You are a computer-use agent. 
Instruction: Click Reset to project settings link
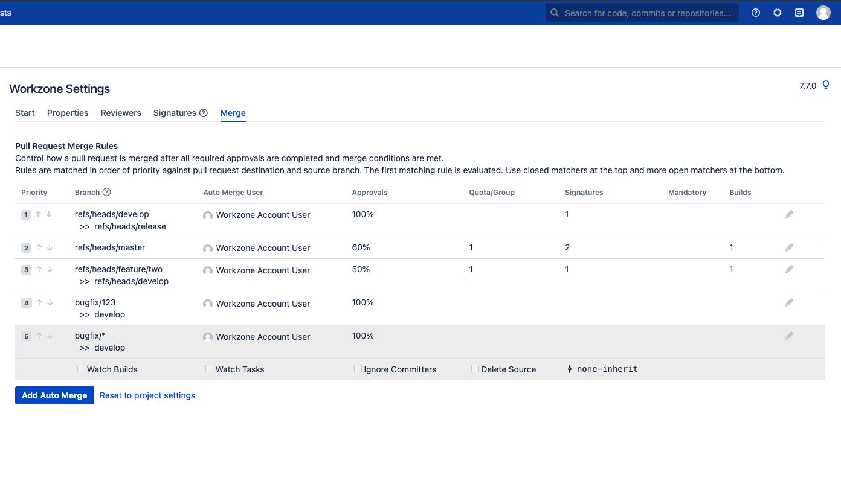pos(147,395)
